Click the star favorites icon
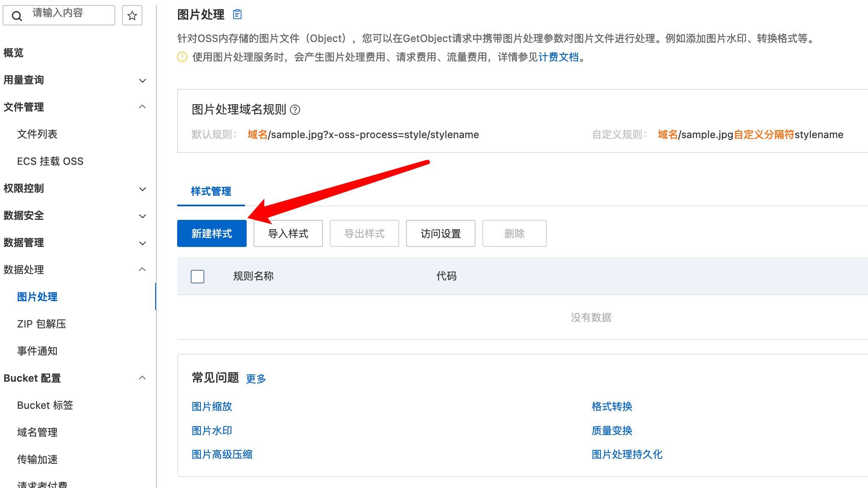 pos(132,16)
